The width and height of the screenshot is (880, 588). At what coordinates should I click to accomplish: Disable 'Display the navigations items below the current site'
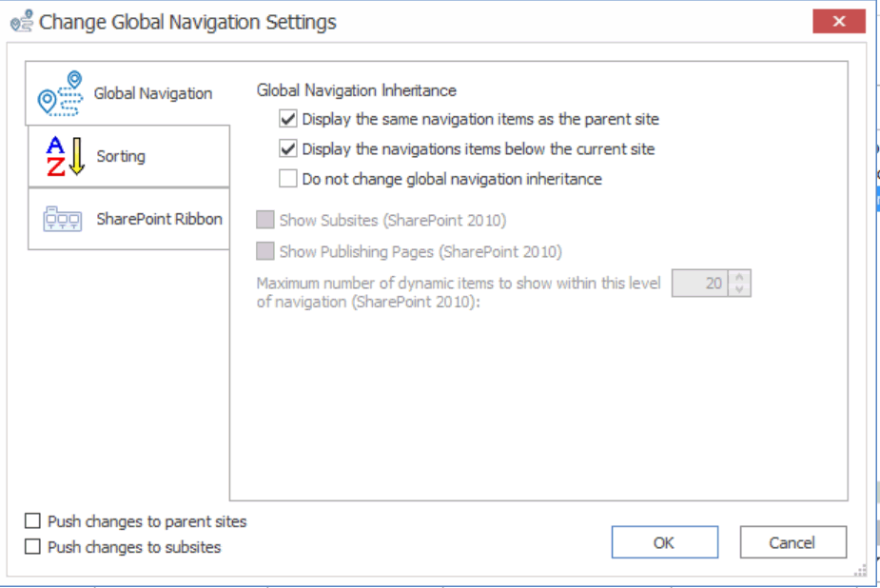coord(286,148)
